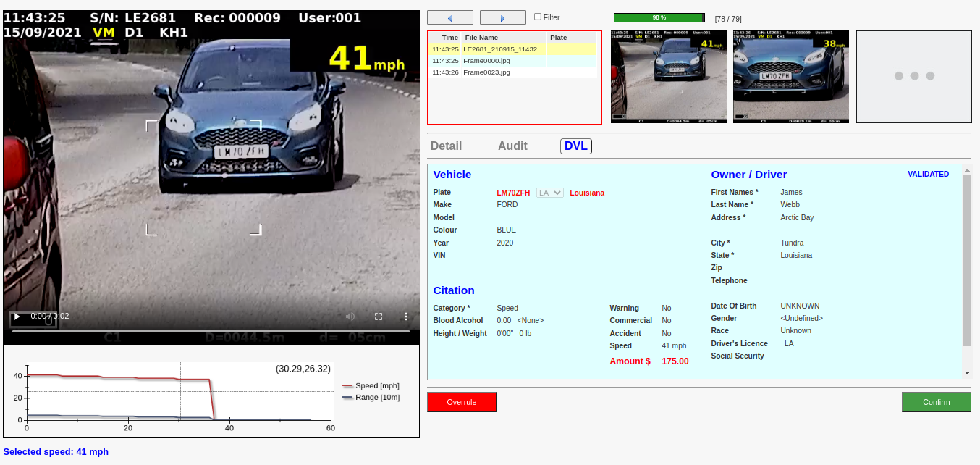Switch to the Detail tab
Screen dimensions: 980x465
click(x=446, y=146)
